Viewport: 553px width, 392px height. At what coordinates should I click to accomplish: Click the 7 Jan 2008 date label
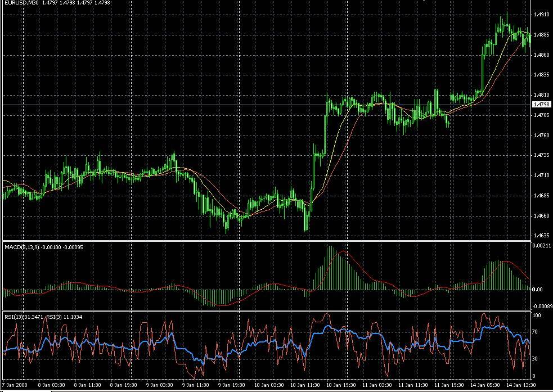tap(14, 386)
